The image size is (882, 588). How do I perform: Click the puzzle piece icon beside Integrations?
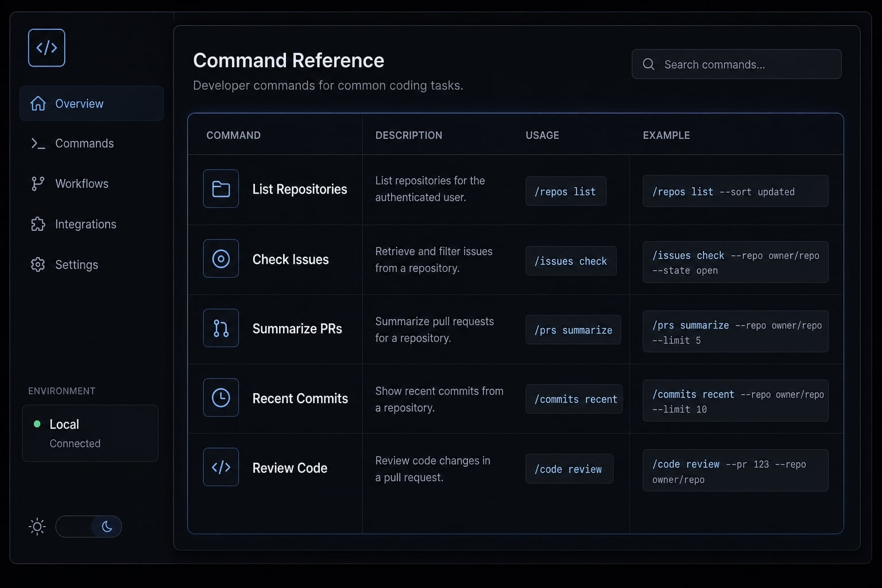pyautogui.click(x=38, y=224)
